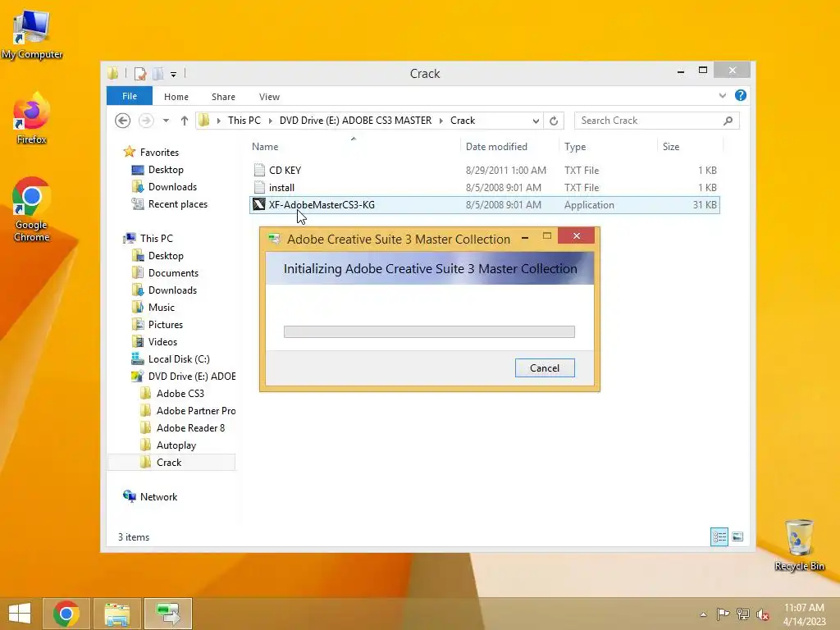Sort by the Date modified column
Screen dimensions: 840x630
(x=496, y=146)
